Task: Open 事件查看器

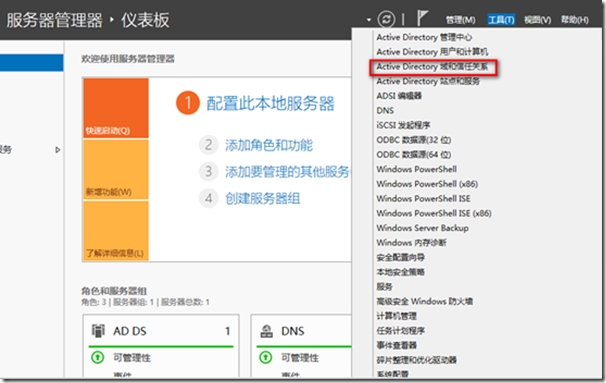Action: point(396,346)
